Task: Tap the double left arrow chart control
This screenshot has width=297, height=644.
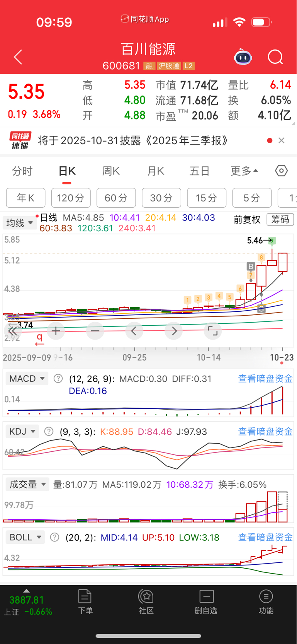Action: tap(12, 331)
